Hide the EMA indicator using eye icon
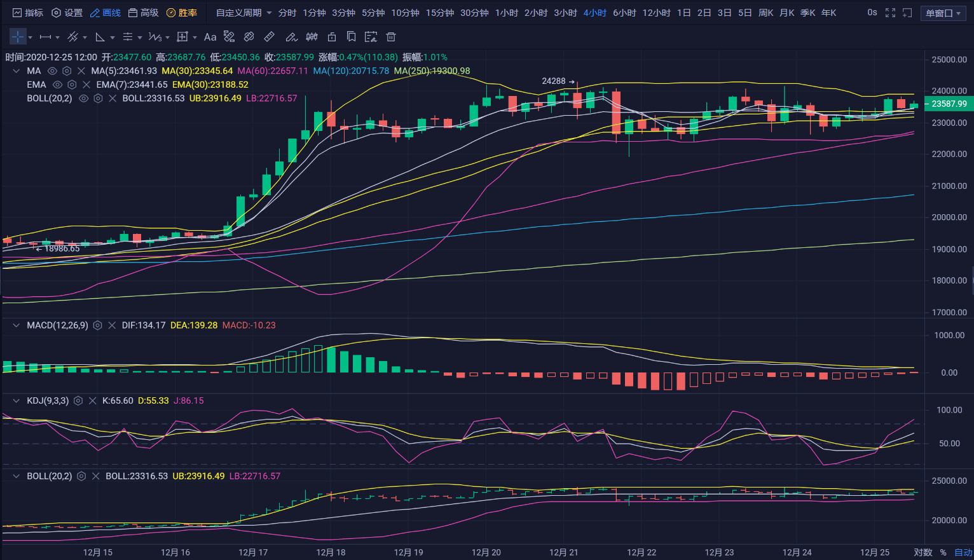Viewport: 974px width, 560px height. [57, 85]
